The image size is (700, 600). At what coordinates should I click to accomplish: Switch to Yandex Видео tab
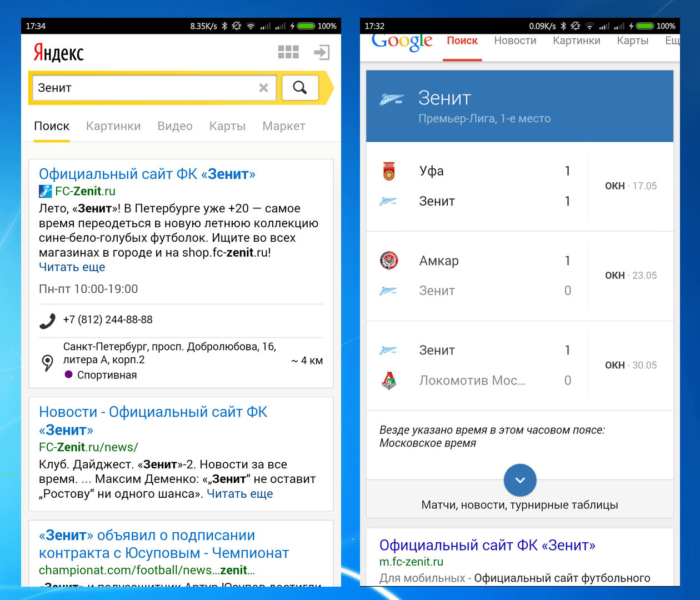175,126
